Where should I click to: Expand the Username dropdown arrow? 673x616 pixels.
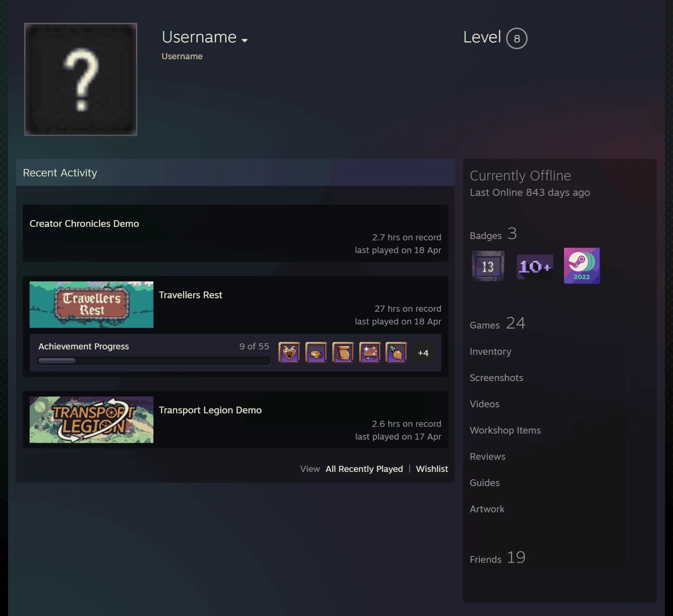pos(245,40)
